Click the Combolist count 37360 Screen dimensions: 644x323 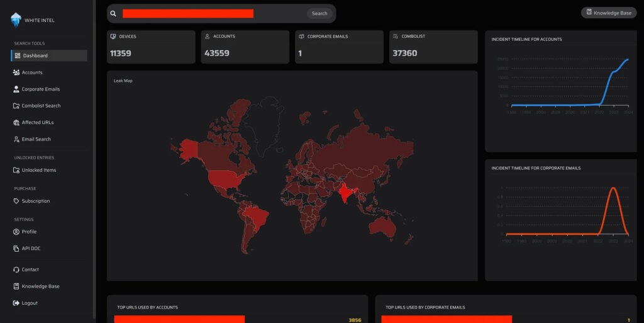(405, 54)
